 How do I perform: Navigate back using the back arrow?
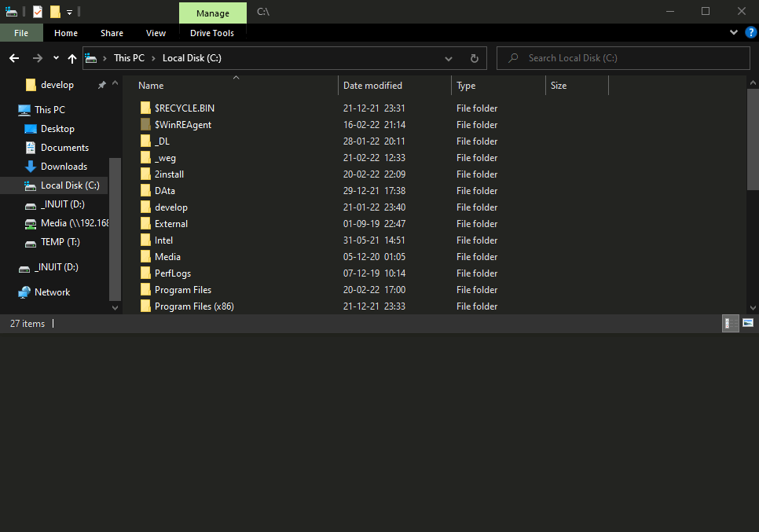pyautogui.click(x=13, y=57)
